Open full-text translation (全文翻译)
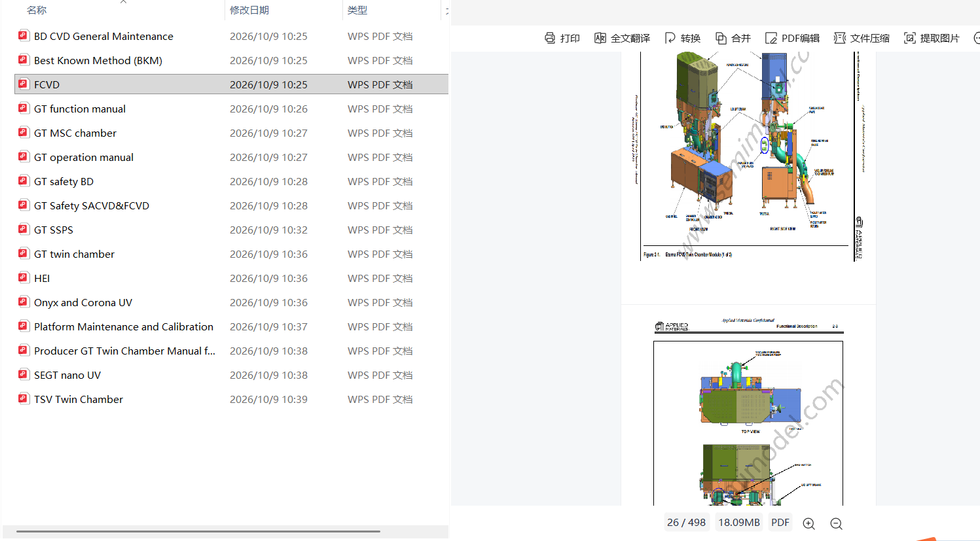Viewport: 980px width, 541px height. point(622,38)
